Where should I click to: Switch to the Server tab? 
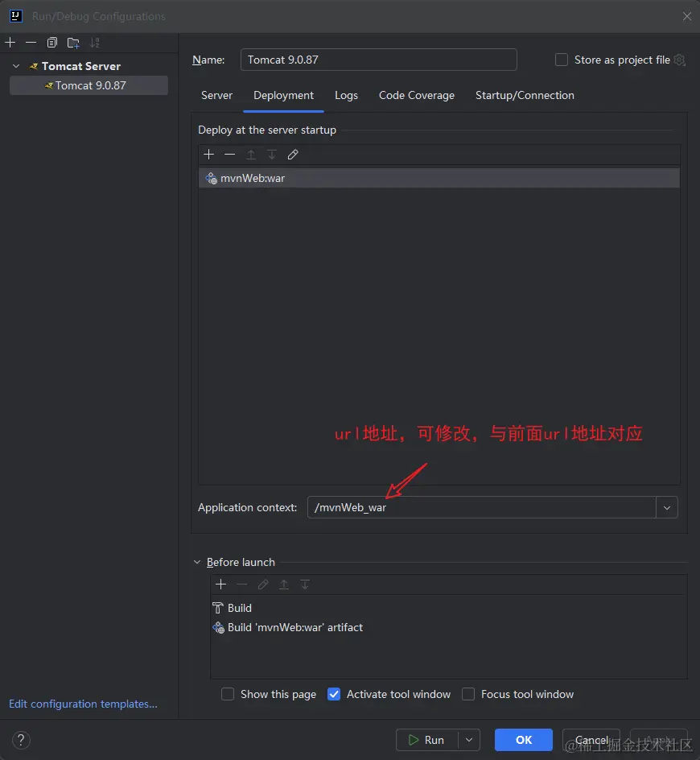(216, 96)
